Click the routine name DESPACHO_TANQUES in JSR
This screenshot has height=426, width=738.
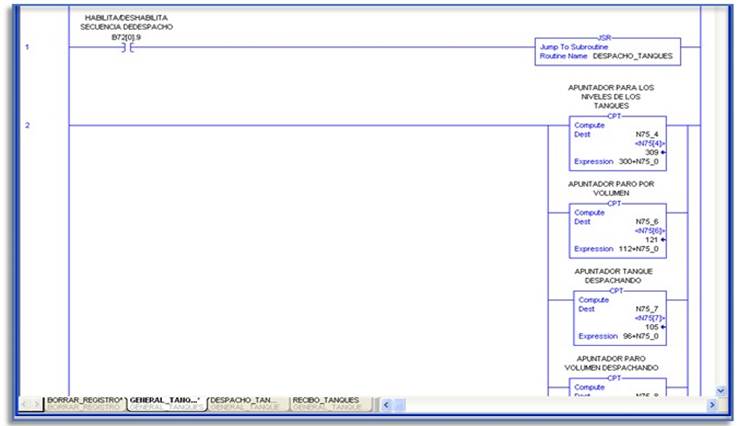pos(633,56)
